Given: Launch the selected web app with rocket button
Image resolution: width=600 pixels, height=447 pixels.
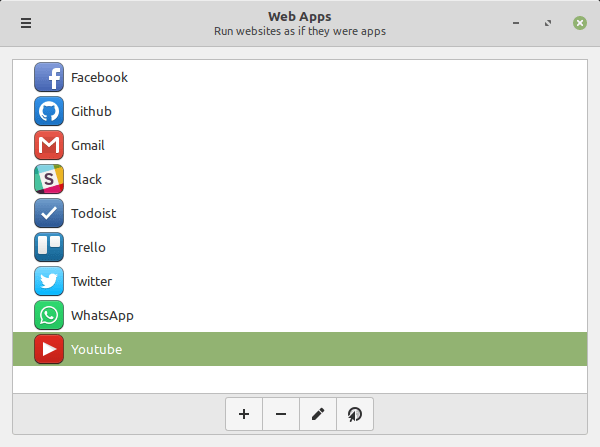Looking at the screenshot, I should point(355,414).
